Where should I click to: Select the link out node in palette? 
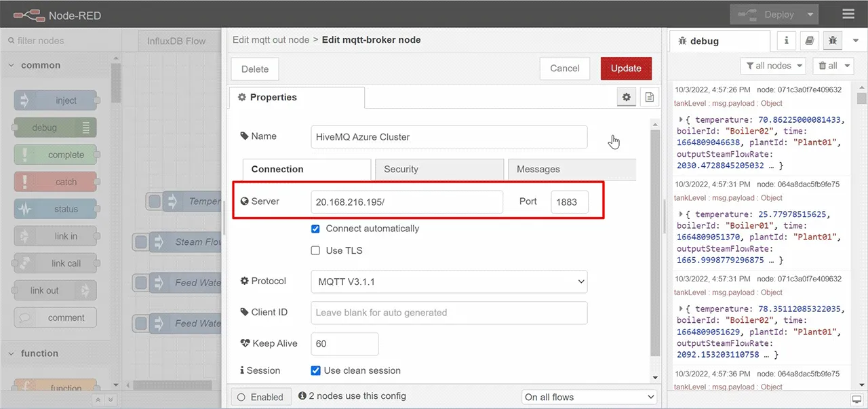point(56,290)
